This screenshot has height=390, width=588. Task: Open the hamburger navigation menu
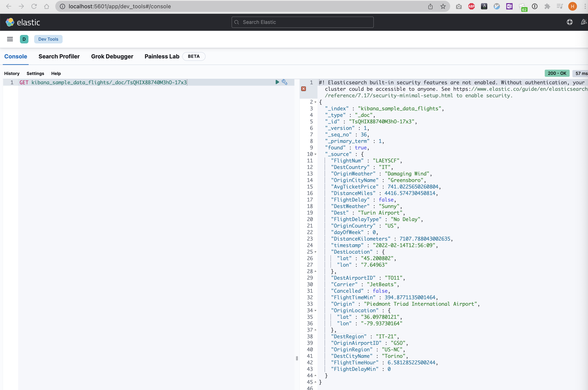click(x=10, y=39)
